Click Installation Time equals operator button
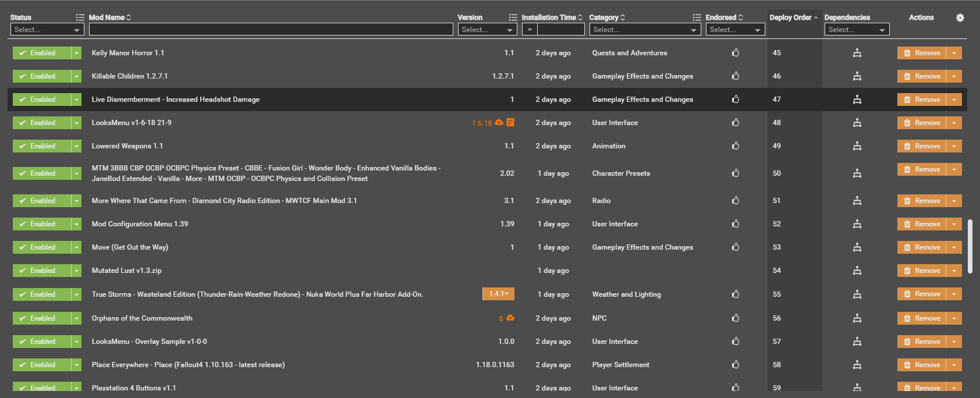980x398 pixels. point(530,29)
